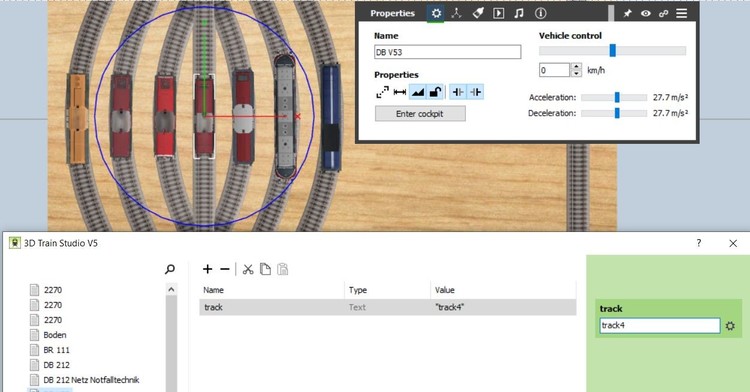Image resolution: width=750 pixels, height=392 pixels.
Task: Open the connections tab with node icon
Action: tap(456, 13)
